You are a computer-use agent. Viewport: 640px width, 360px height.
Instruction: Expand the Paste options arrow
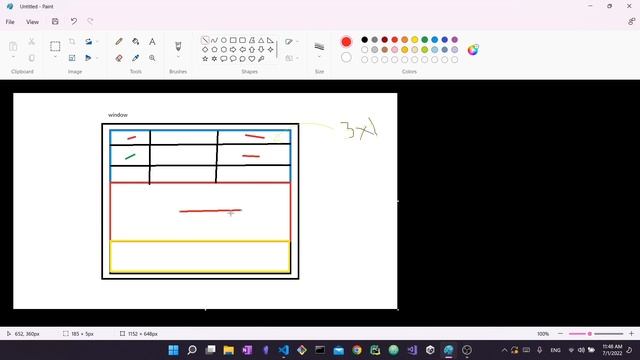[13, 58]
